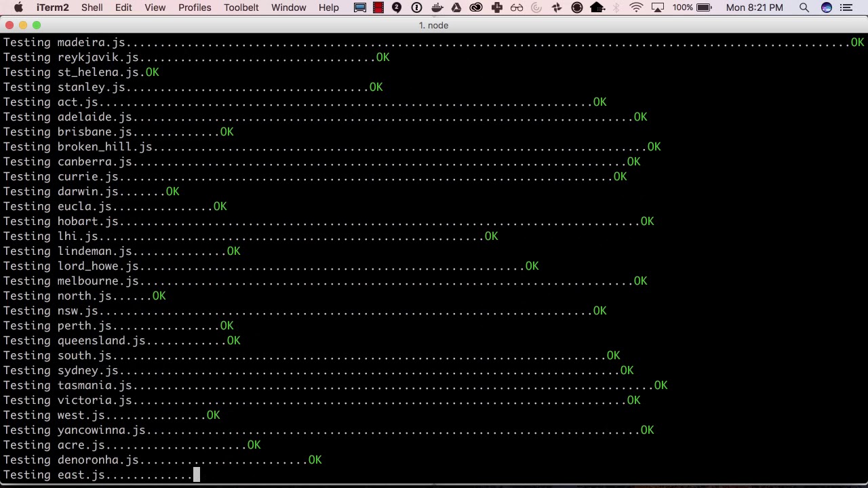The width and height of the screenshot is (868, 488).
Task: Click the 'Testing queensland.js' line
Action: tap(121, 340)
